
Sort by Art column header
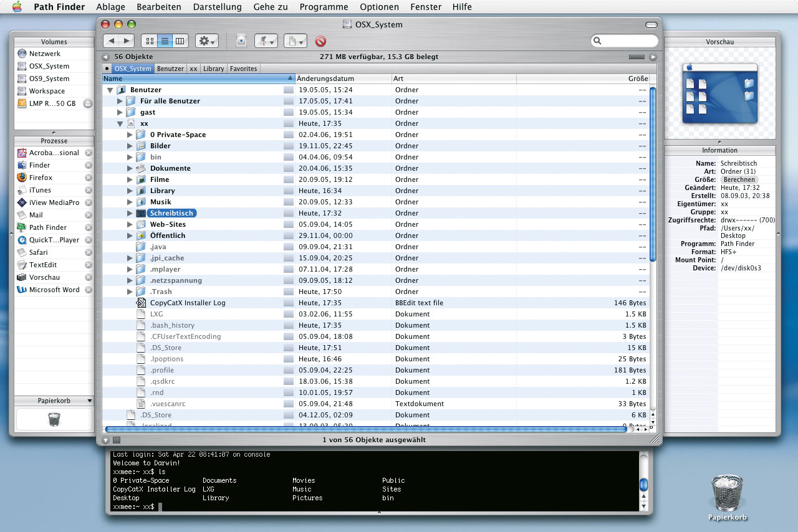(x=454, y=78)
